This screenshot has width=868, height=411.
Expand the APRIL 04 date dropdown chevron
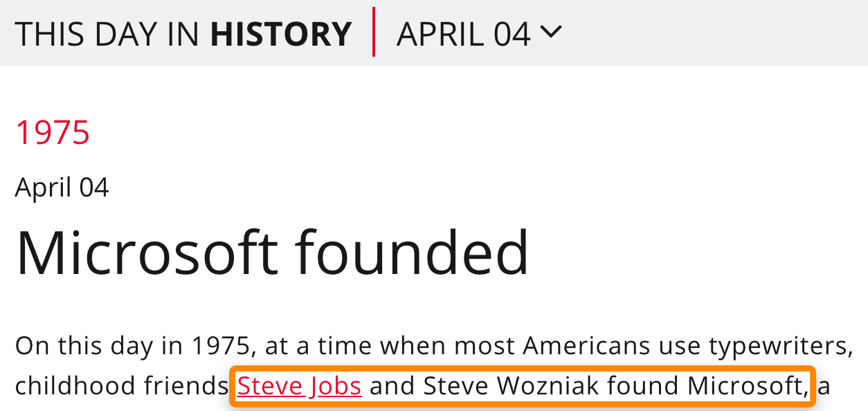[x=552, y=33]
